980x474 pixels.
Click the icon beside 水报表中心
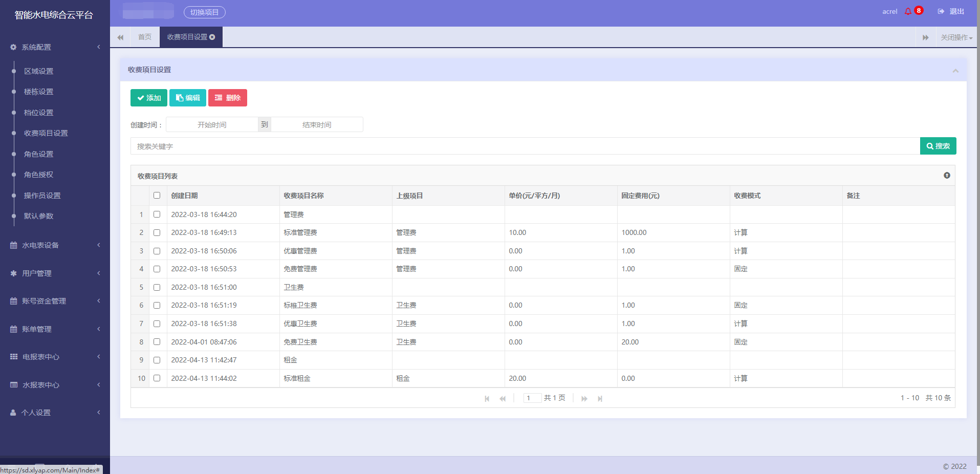coord(14,385)
